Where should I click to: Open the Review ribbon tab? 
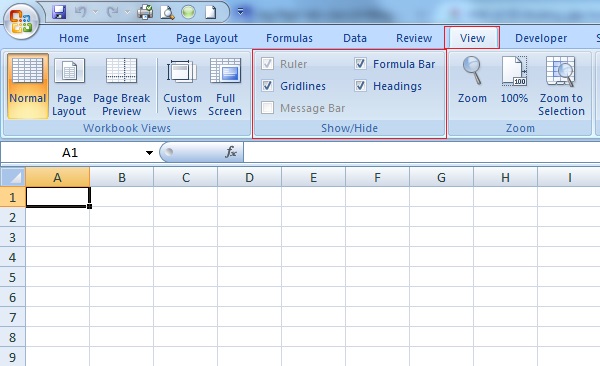[x=414, y=38]
